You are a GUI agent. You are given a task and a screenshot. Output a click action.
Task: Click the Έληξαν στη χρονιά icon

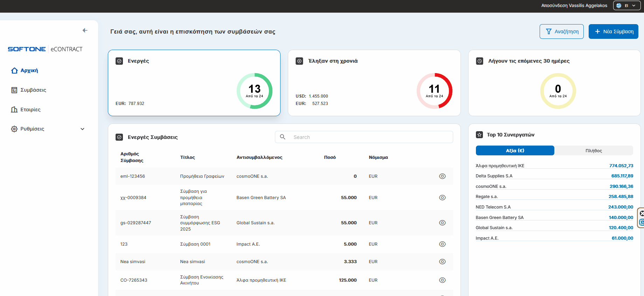(299, 61)
